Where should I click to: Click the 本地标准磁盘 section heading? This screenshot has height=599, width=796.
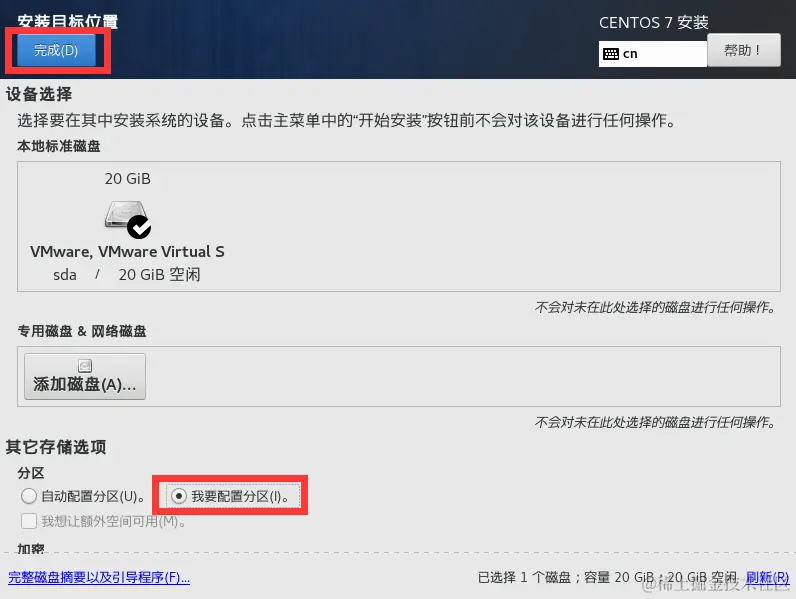coord(59,146)
